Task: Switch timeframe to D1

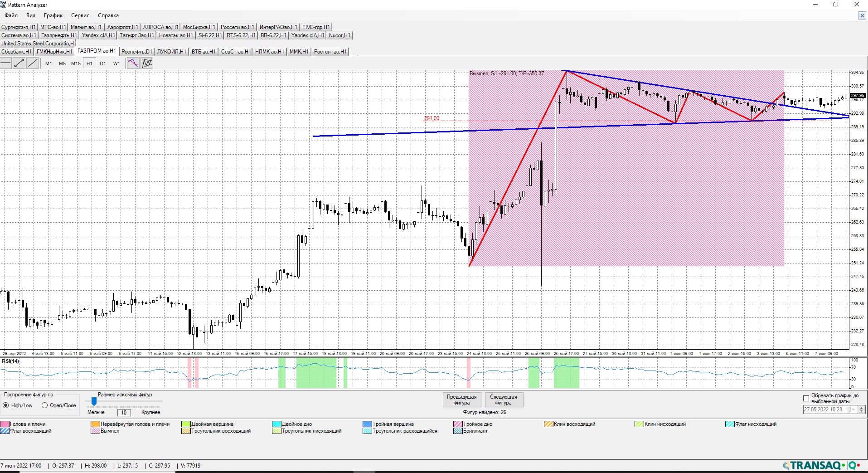Action: 103,63
